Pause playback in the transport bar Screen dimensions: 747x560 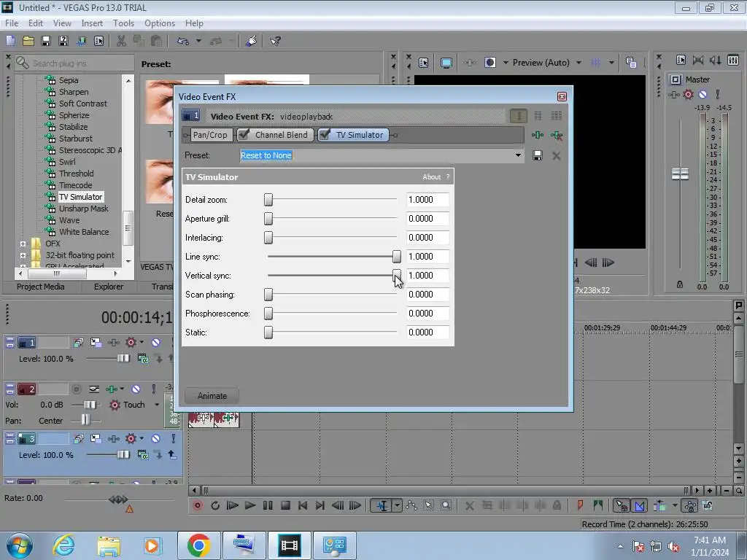[x=268, y=506]
